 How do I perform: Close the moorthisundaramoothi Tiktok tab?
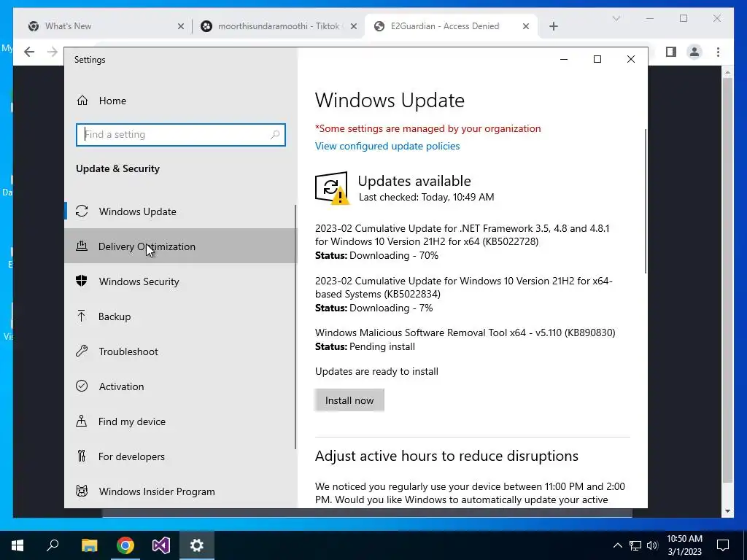[x=354, y=26]
